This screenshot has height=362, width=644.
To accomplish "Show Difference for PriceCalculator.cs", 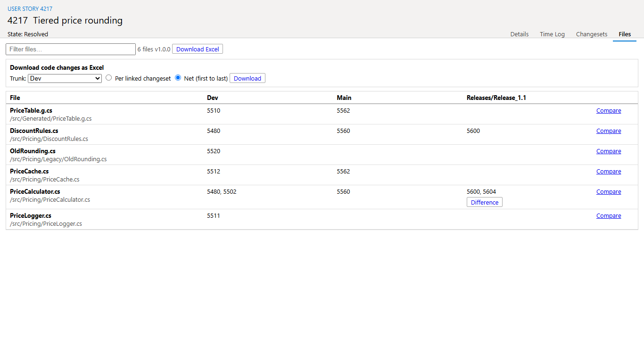I will tap(485, 202).
